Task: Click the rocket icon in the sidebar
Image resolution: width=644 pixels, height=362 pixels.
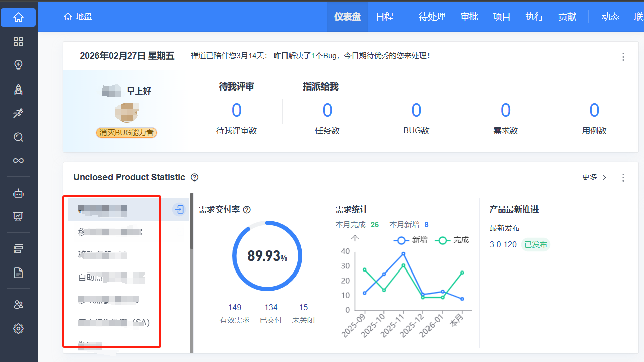Action: tap(19, 89)
